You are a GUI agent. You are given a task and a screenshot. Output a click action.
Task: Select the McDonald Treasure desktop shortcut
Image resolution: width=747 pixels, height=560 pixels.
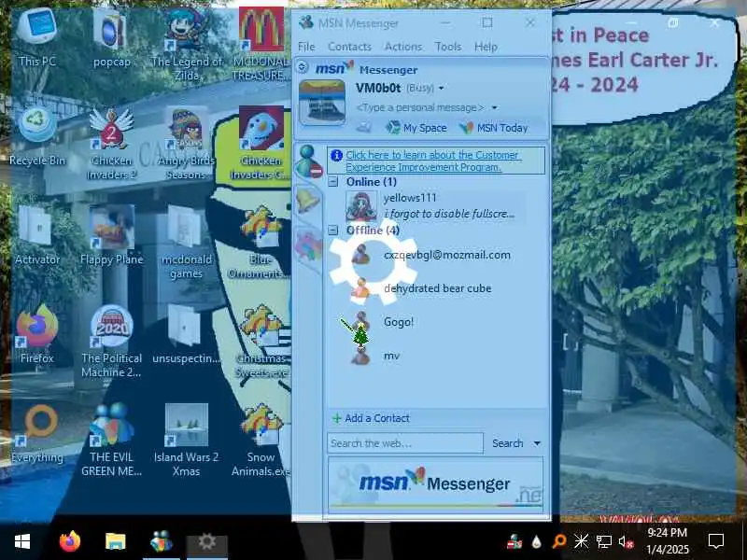[261, 45]
